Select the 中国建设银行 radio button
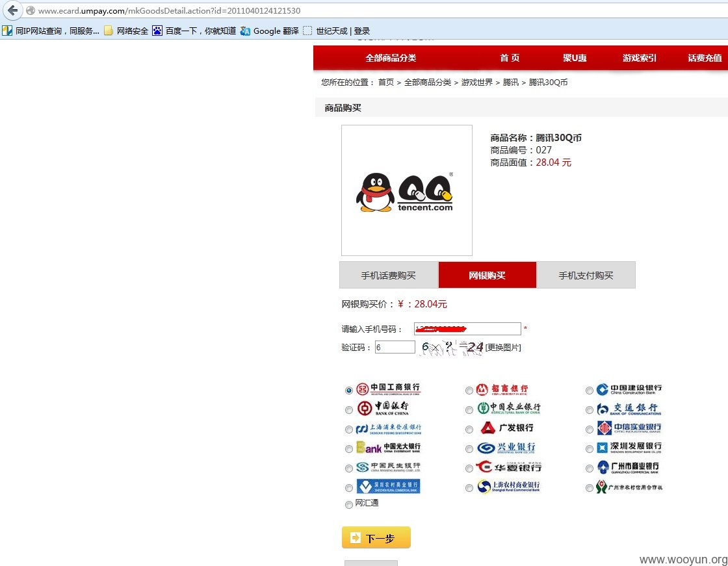 (589, 391)
